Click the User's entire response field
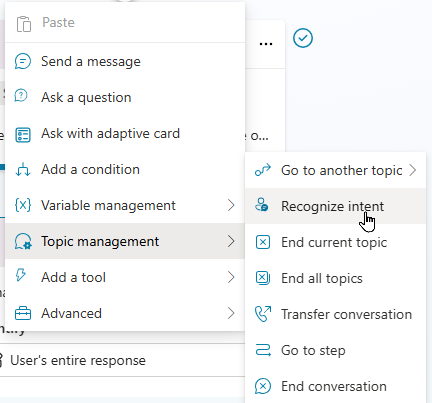432x403 pixels. click(x=122, y=360)
